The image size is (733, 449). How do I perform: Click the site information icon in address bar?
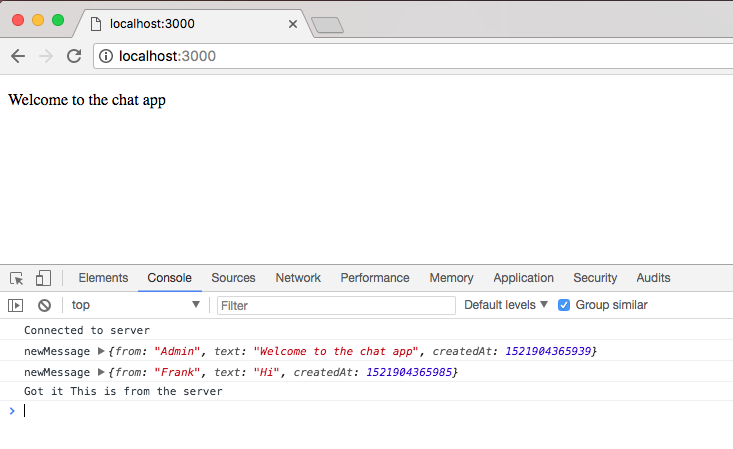106,56
